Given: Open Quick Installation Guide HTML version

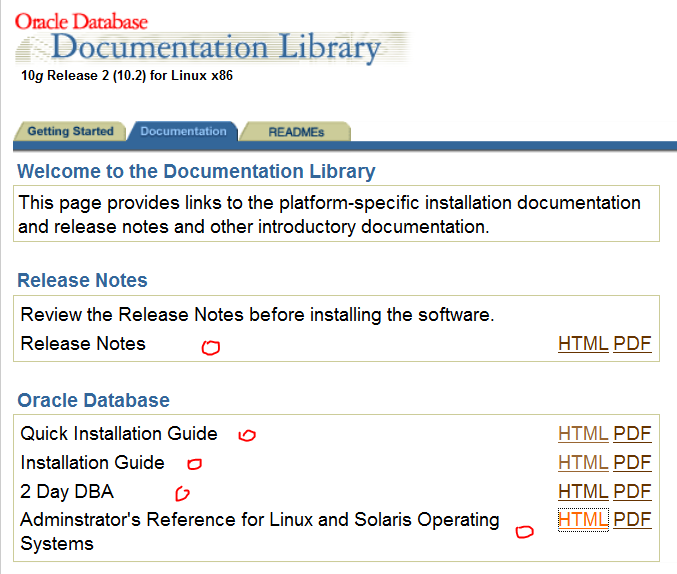Looking at the screenshot, I should click(583, 434).
